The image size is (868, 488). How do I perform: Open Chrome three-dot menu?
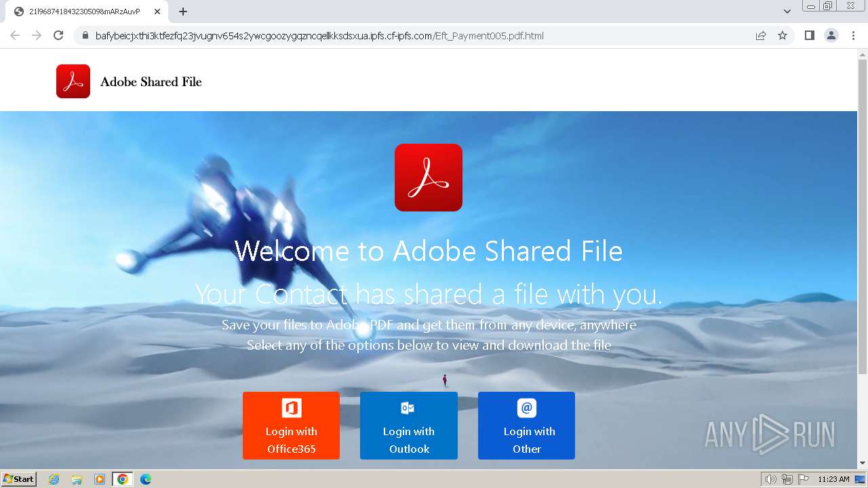click(853, 35)
